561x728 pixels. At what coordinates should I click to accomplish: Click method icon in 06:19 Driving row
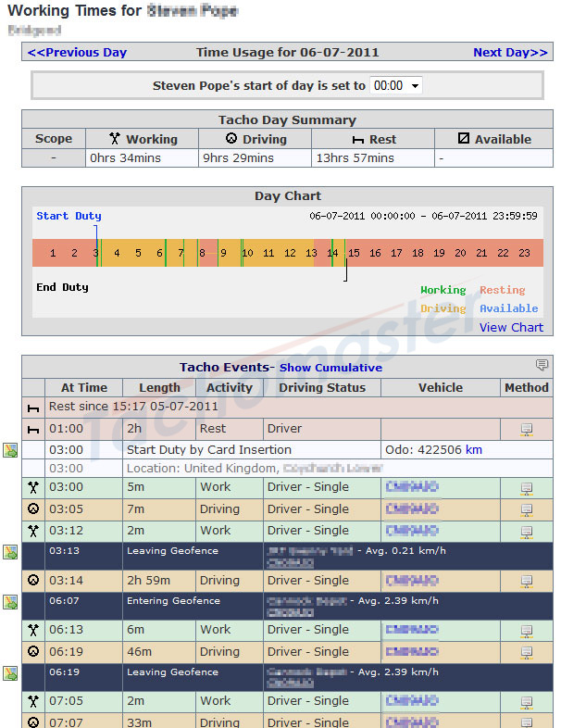[526, 652]
